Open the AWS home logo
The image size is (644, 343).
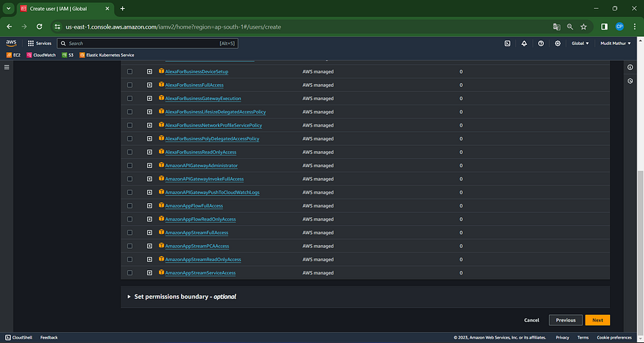(11, 43)
